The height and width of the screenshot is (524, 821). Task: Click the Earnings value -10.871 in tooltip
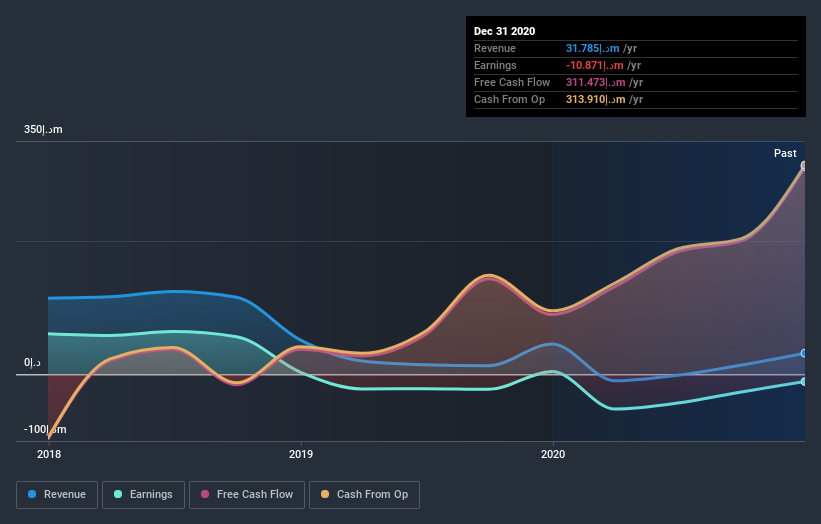click(x=594, y=65)
